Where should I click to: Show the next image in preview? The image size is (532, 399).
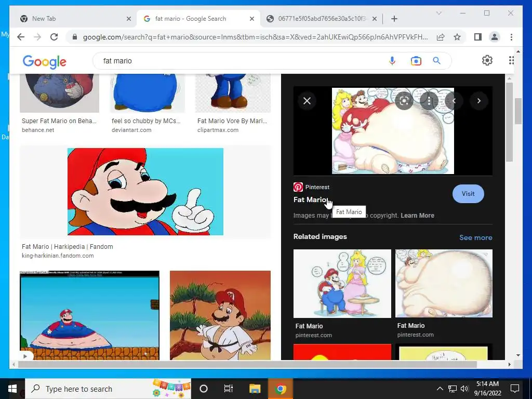pyautogui.click(x=478, y=101)
